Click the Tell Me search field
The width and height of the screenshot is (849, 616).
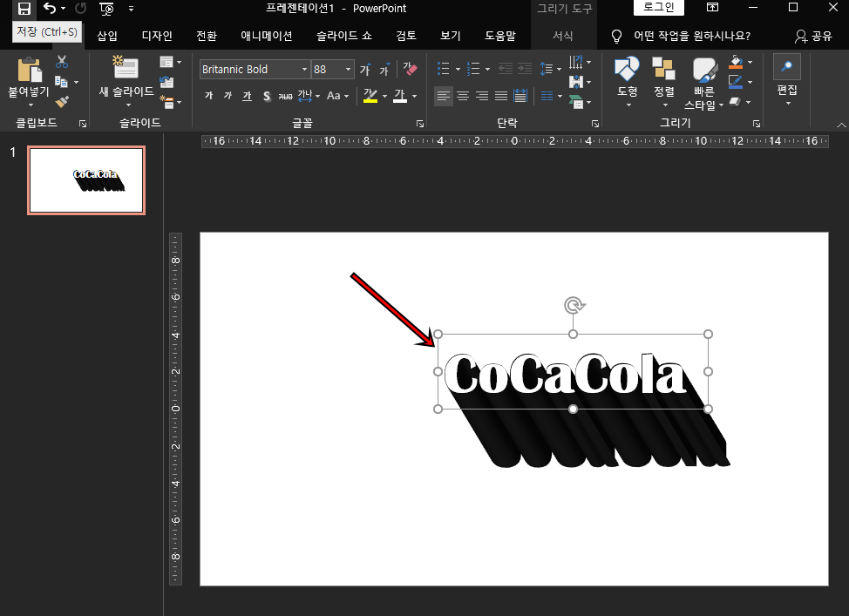coord(691,36)
